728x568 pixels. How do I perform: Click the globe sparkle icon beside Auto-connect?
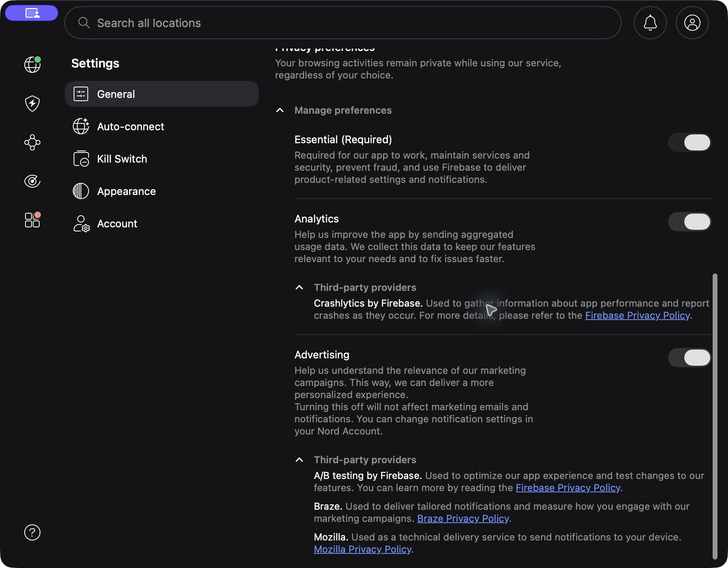81,126
